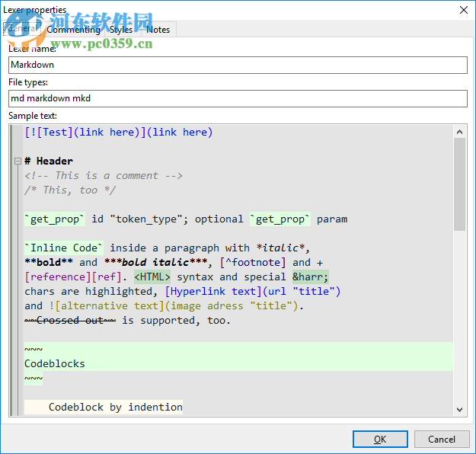Viewport: 476px width, 454px height.
Task: Click the sample text scroll down arrow
Action: point(459,409)
